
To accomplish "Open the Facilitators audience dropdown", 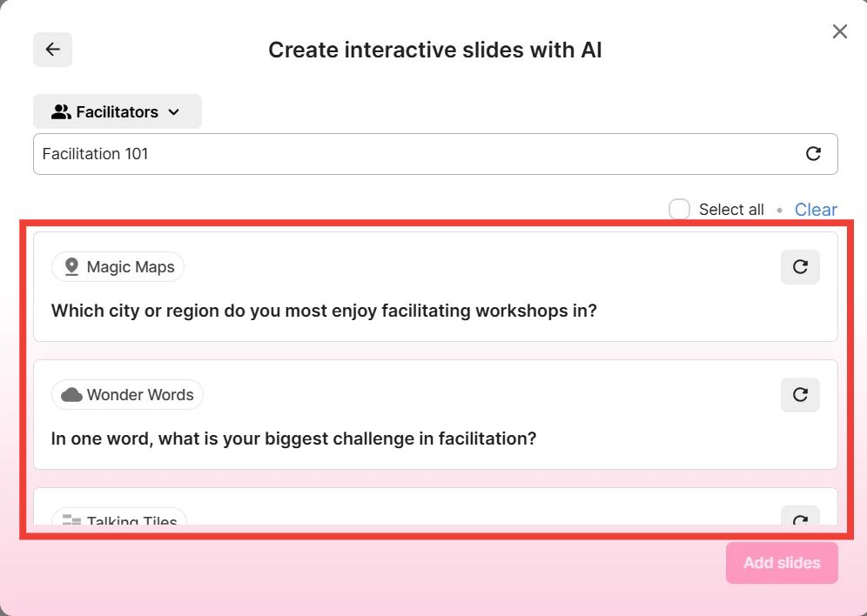I will click(118, 112).
